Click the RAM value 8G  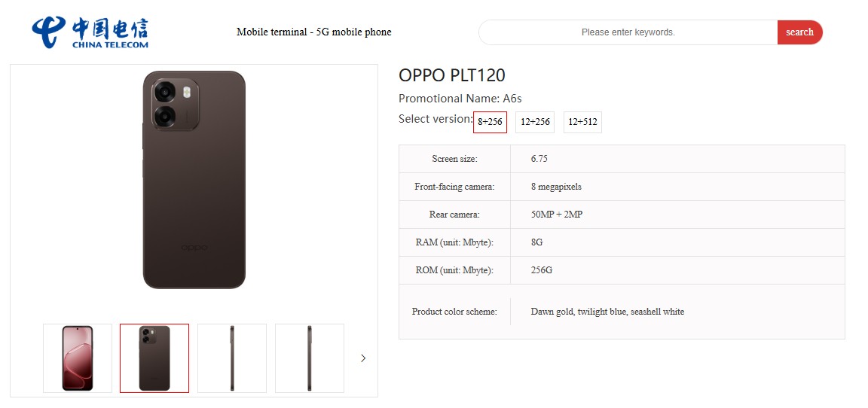pos(536,242)
